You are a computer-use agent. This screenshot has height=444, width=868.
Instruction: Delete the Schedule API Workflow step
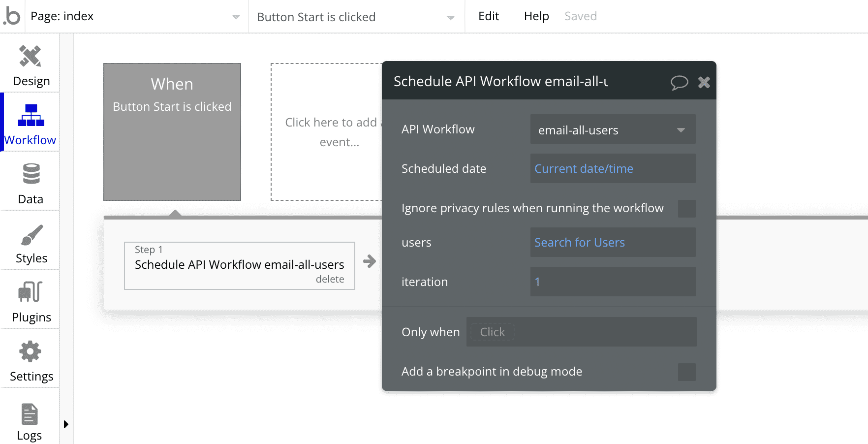click(x=330, y=279)
